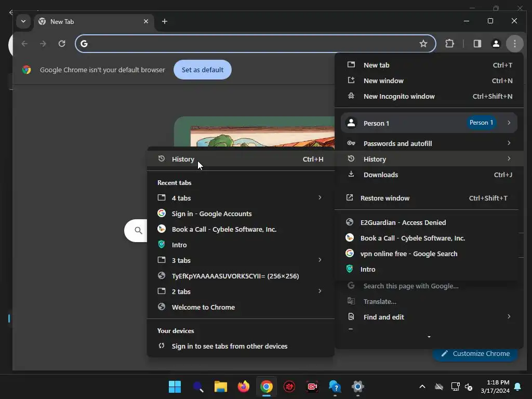Click the search magnifier on New Tab page
Viewport: 532px width, 399px height.
point(138,231)
